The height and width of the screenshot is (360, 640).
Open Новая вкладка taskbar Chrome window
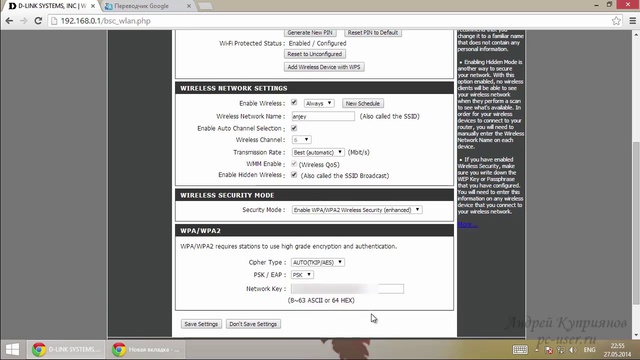[x=147, y=349]
